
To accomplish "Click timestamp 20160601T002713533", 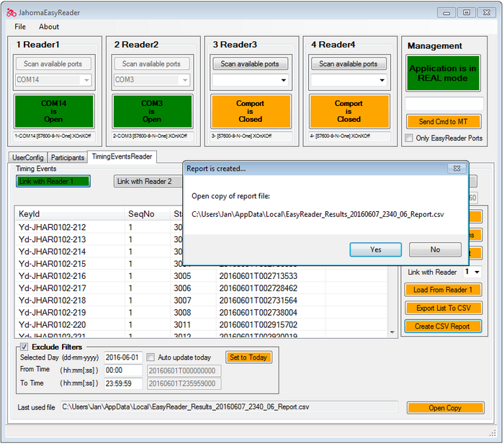I will (258, 276).
